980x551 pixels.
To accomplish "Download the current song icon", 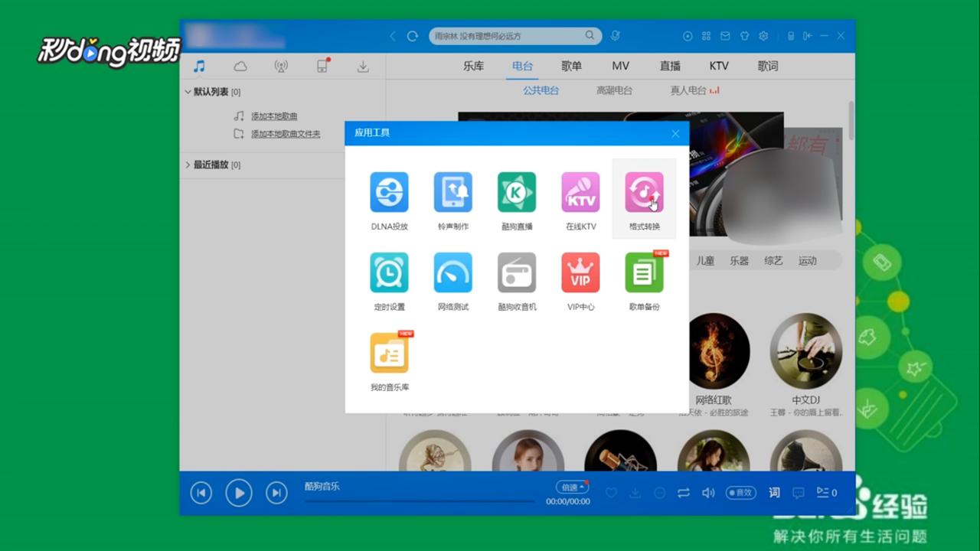I will [635, 493].
